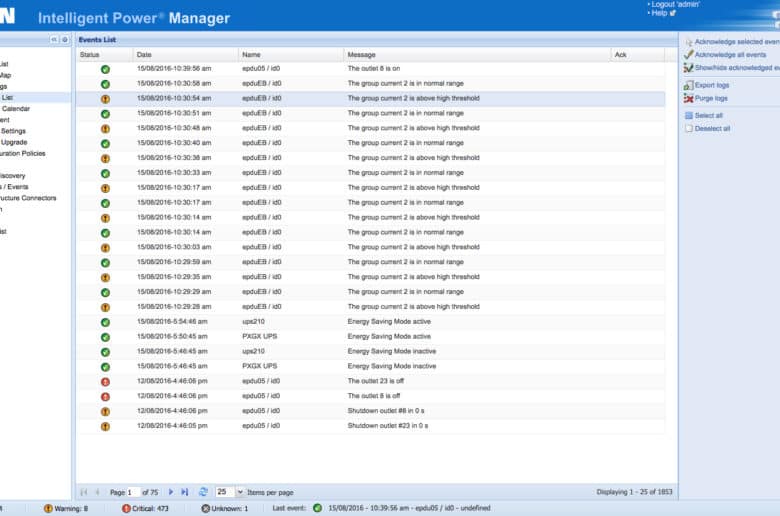Sort by the Message column header
Viewport: 780px width, 516px height.
pos(477,55)
